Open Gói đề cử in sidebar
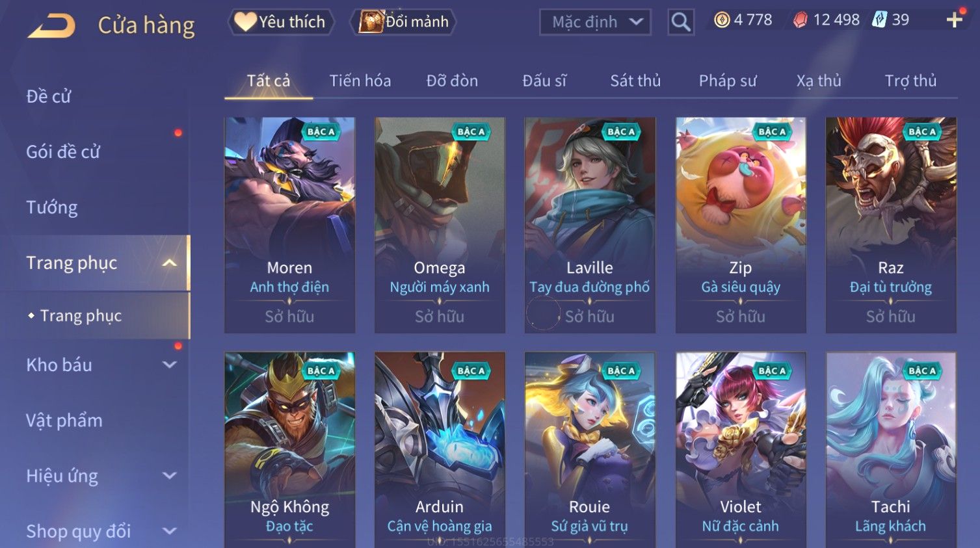The height and width of the screenshot is (548, 980). point(63,152)
